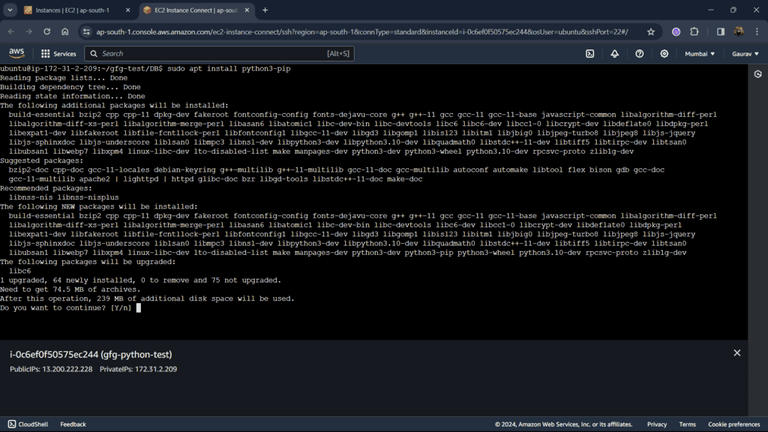Toggle the browser side panel

point(720,32)
